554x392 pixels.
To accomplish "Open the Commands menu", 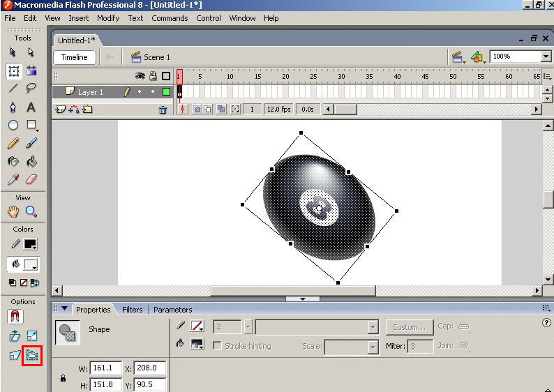I will click(x=170, y=18).
